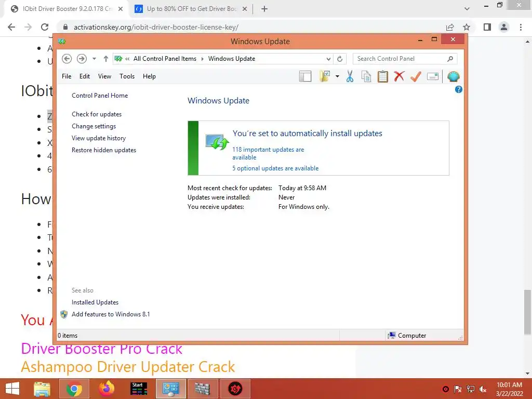Click the Chrome address bar URL
Screen dimensions: 532x399
coord(156,27)
